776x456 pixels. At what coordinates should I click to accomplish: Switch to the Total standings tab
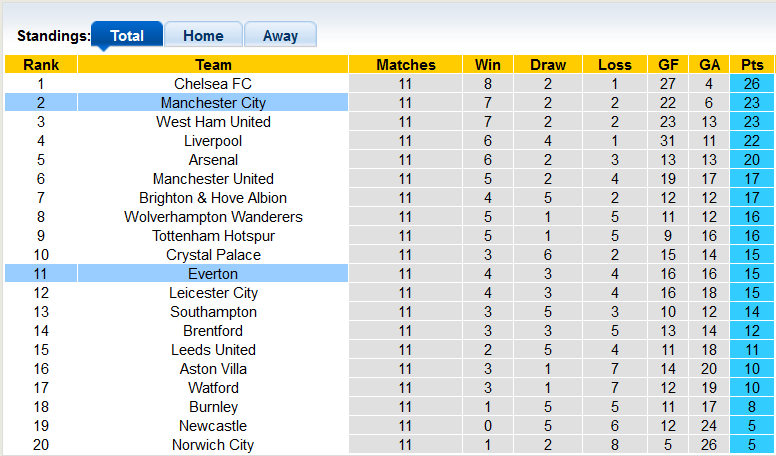(x=127, y=36)
